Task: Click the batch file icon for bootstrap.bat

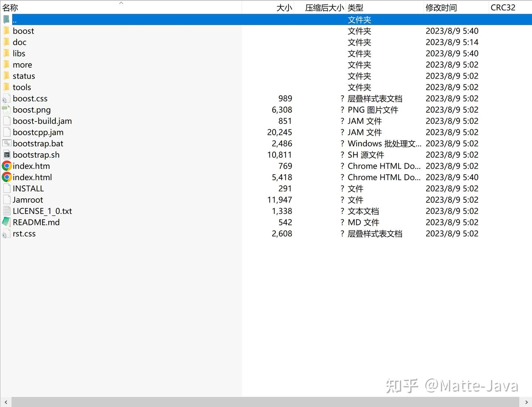Action: [x=7, y=143]
